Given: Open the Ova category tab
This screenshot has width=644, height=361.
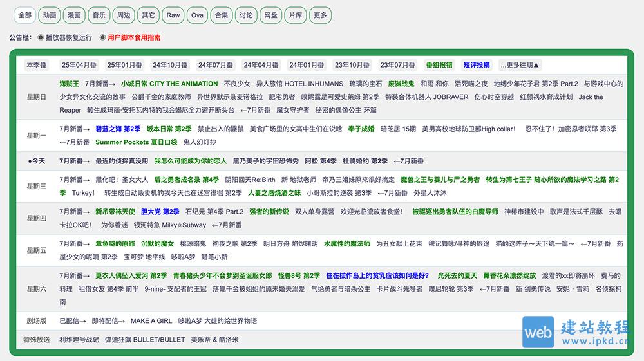Looking at the screenshot, I should coord(197,15).
